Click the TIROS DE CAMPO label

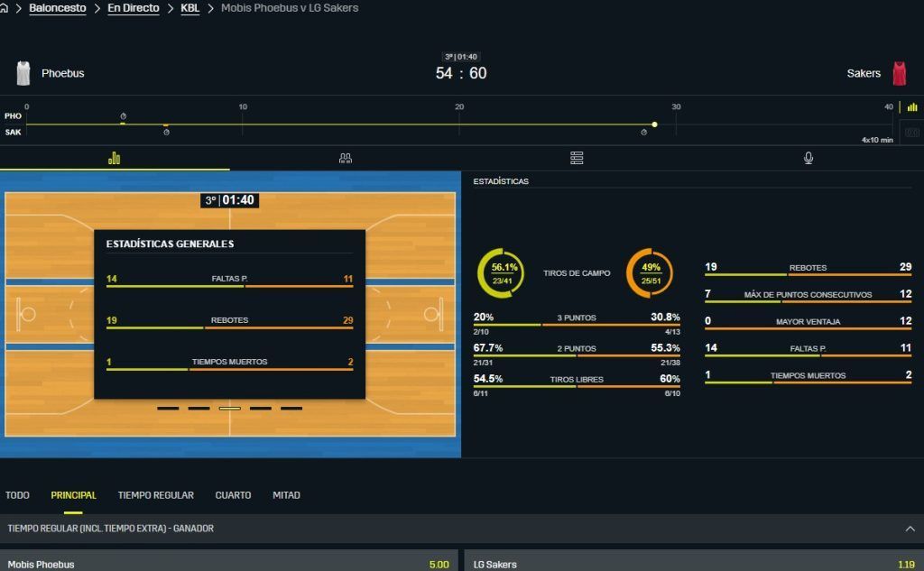click(x=577, y=272)
